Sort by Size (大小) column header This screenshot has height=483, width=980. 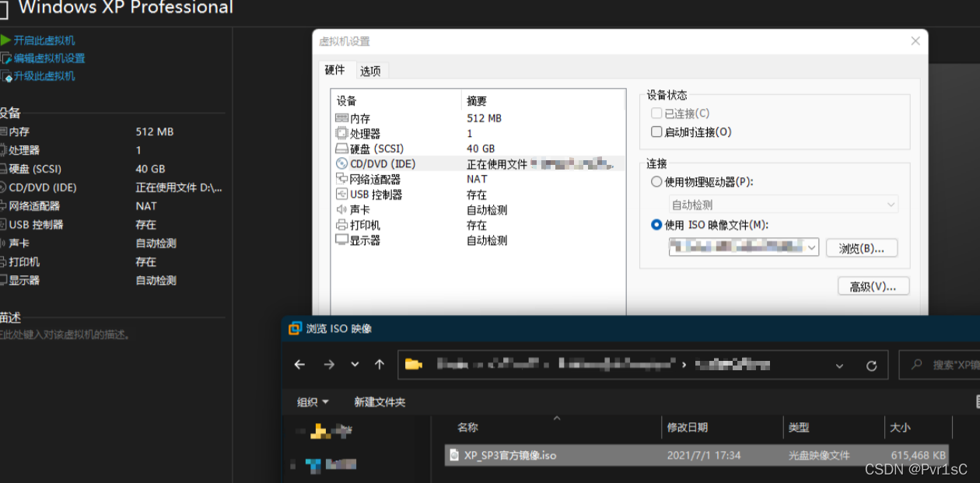(899, 427)
